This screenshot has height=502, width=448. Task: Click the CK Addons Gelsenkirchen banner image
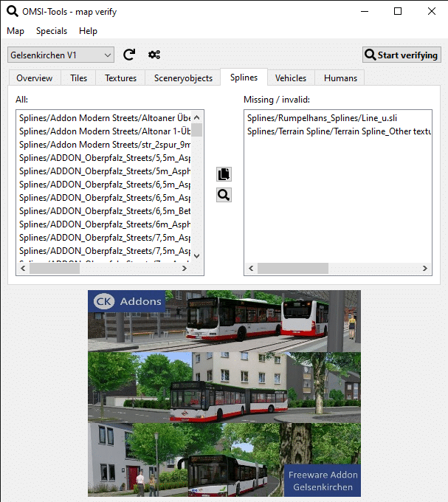click(224, 393)
